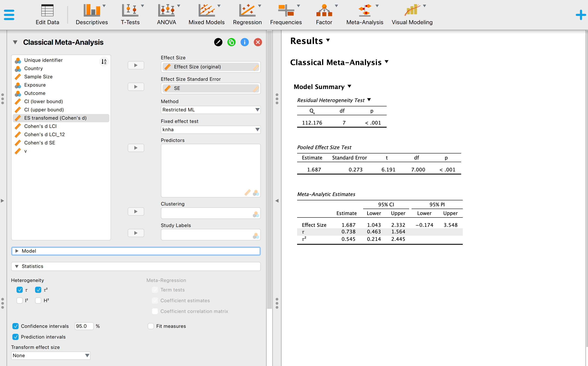Open Classical Meta-Analysis results dropdown
Image resolution: width=588 pixels, height=366 pixels.
(x=387, y=62)
